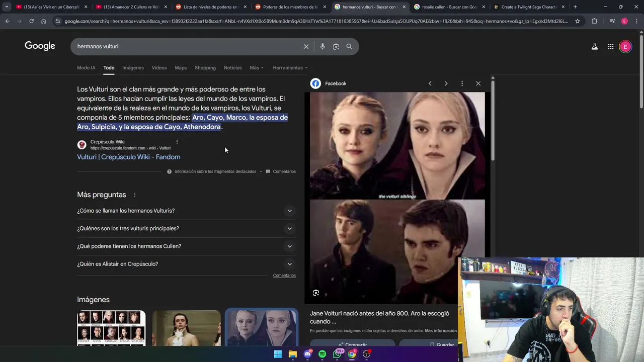The height and width of the screenshot is (362, 644).
Task: Go to the next image in the preview panel
Action: click(x=446, y=83)
